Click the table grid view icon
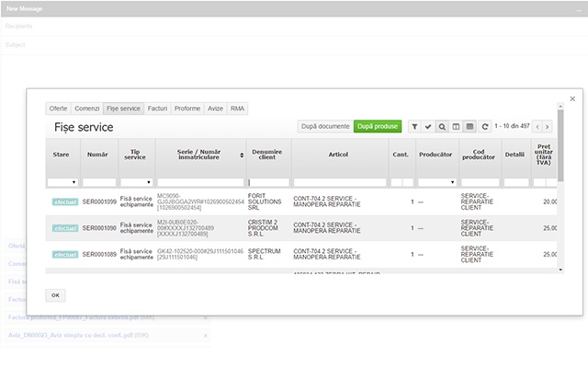 point(469,127)
